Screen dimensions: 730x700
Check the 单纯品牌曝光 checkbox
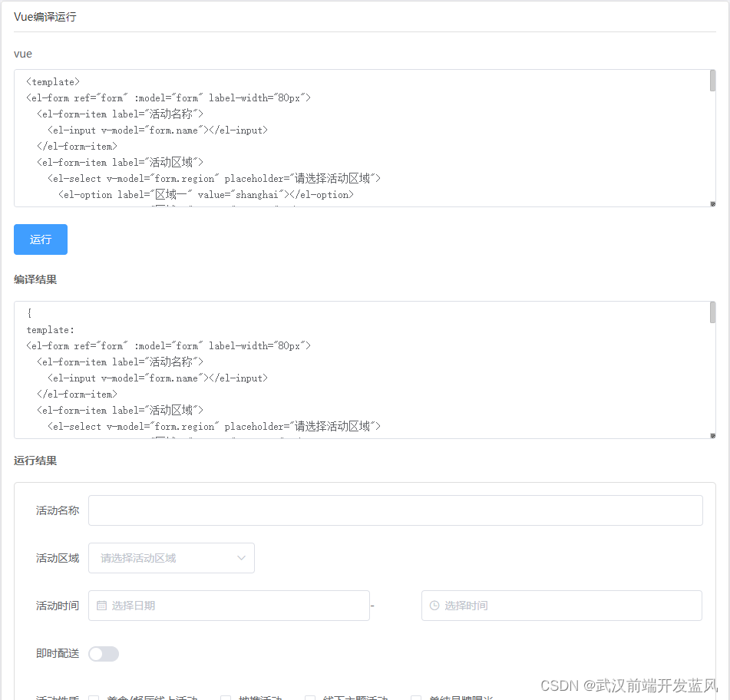(x=418, y=697)
